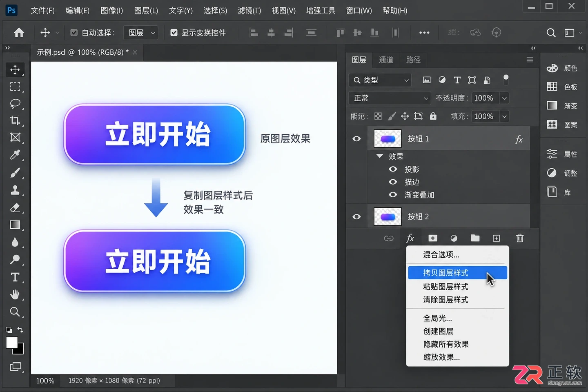Select the Frame tool
588x392 pixels.
(x=15, y=138)
